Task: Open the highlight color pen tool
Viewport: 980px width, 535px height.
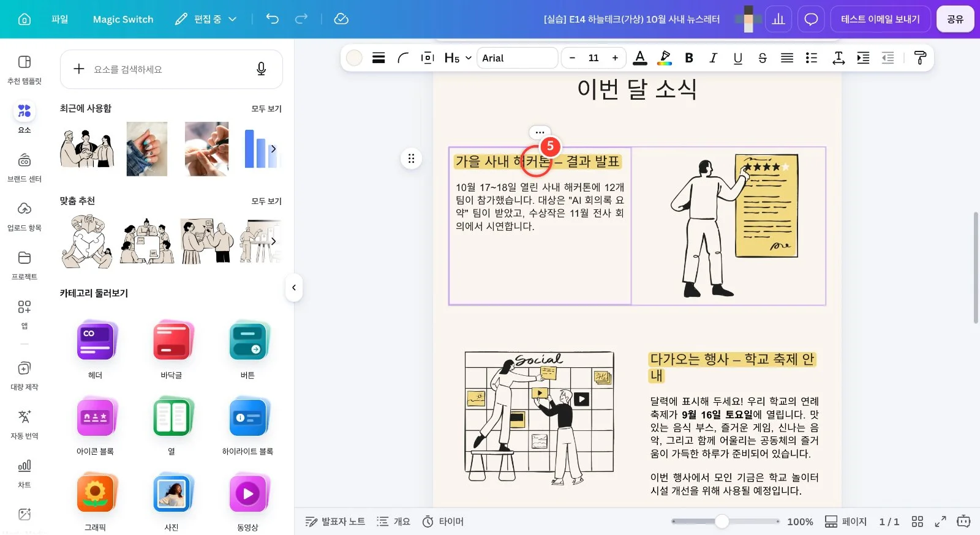Action: [x=665, y=58]
